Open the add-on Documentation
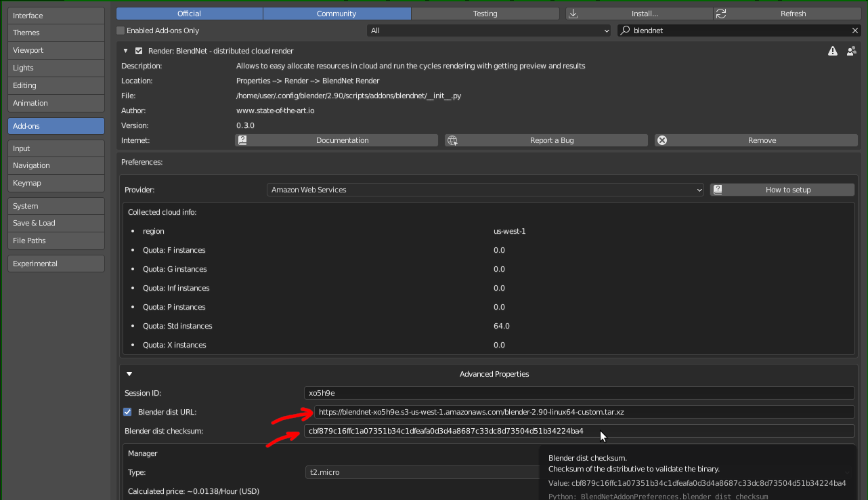Image resolution: width=868 pixels, height=500 pixels. point(337,140)
